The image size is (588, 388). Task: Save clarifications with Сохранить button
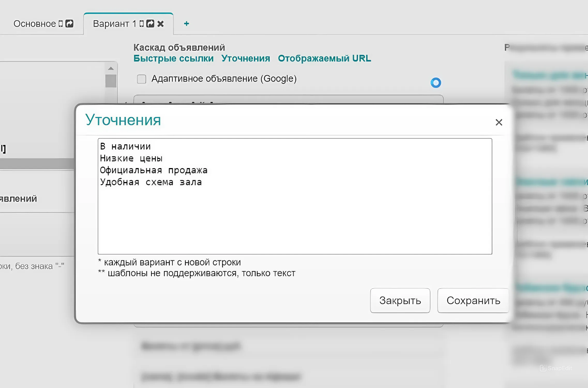coord(473,300)
